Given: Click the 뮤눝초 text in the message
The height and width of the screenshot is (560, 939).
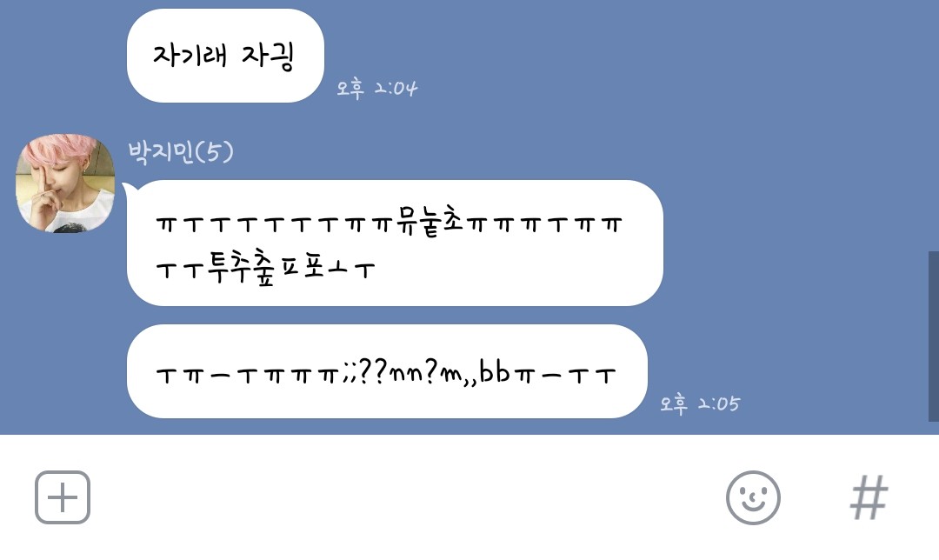Looking at the screenshot, I should (x=430, y=223).
